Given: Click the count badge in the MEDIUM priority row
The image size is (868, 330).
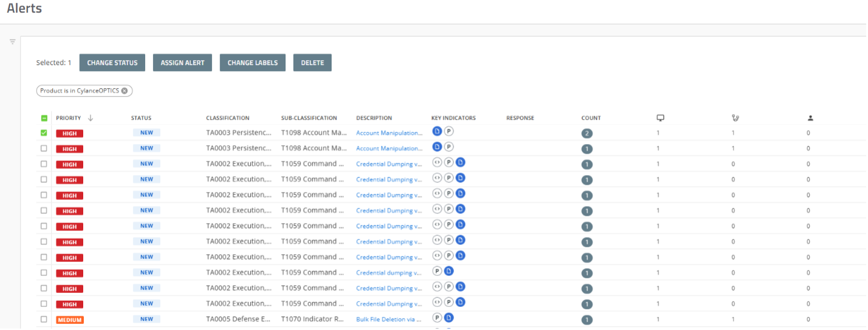Looking at the screenshot, I should pyautogui.click(x=587, y=320).
